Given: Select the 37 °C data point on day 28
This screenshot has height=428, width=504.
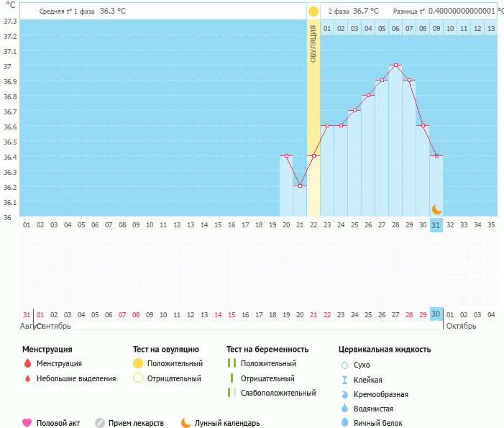Looking at the screenshot, I should pos(395,65).
